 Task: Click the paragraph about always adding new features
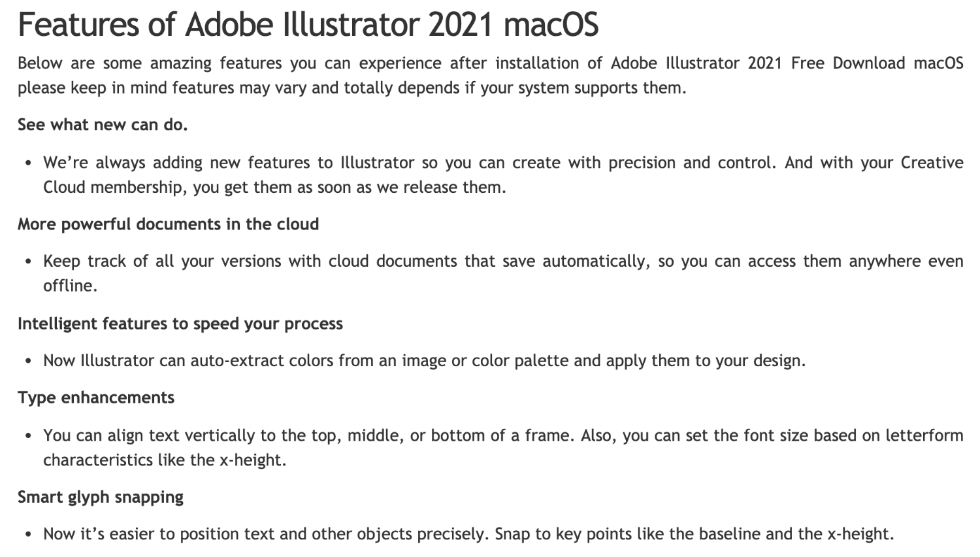pos(503,175)
